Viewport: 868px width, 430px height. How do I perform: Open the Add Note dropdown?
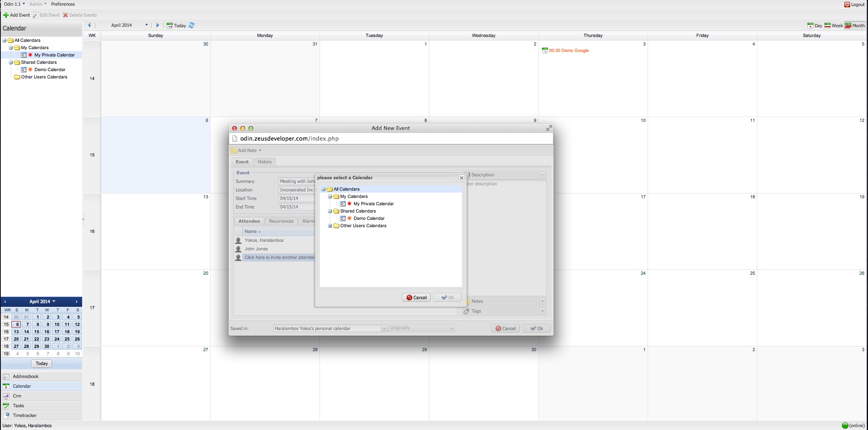click(247, 150)
